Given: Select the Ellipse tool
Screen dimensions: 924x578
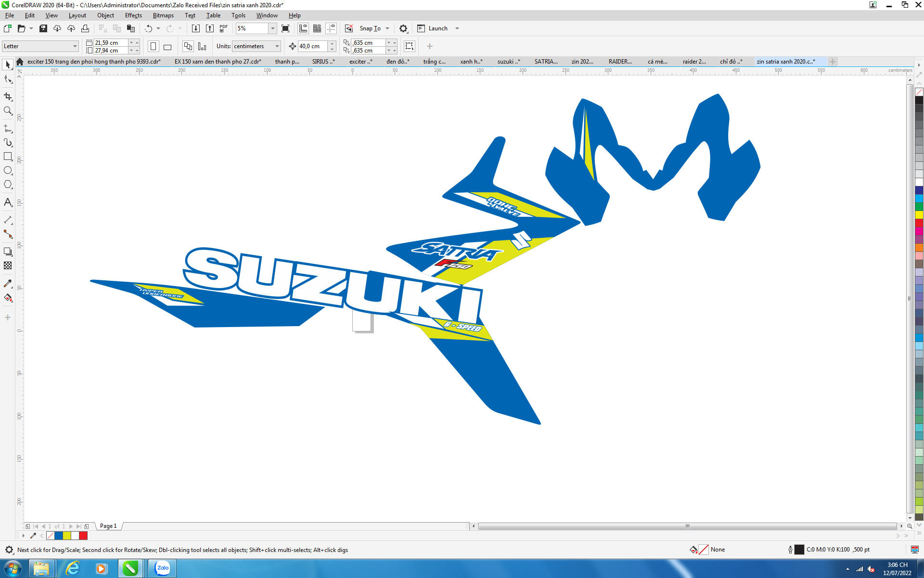Looking at the screenshot, I should pyautogui.click(x=8, y=171).
